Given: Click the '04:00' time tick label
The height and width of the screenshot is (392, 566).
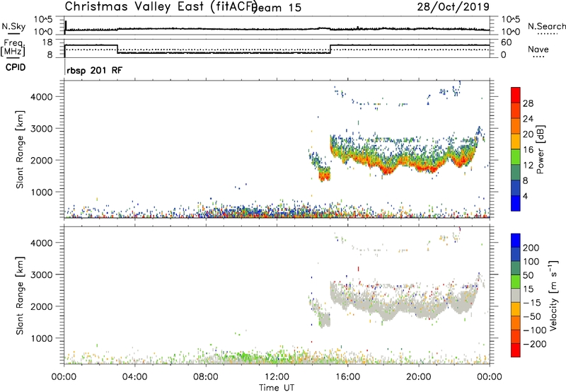Looking at the screenshot, I should [134, 377].
